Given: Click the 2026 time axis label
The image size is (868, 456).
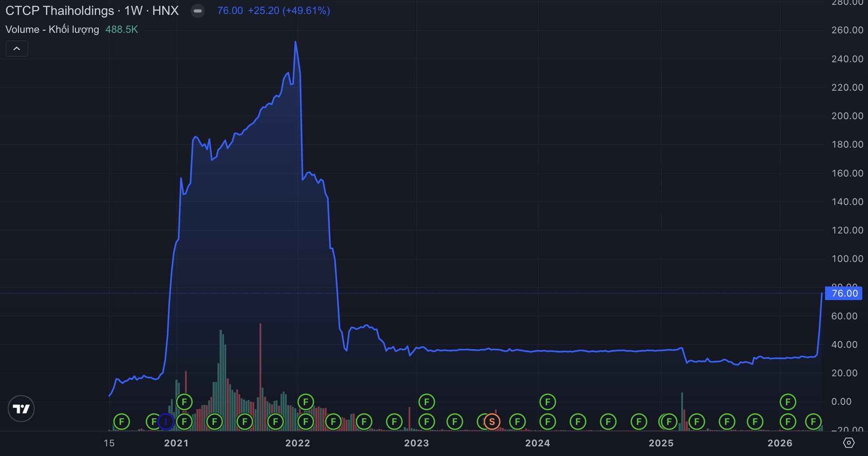Looking at the screenshot, I should [x=780, y=443].
